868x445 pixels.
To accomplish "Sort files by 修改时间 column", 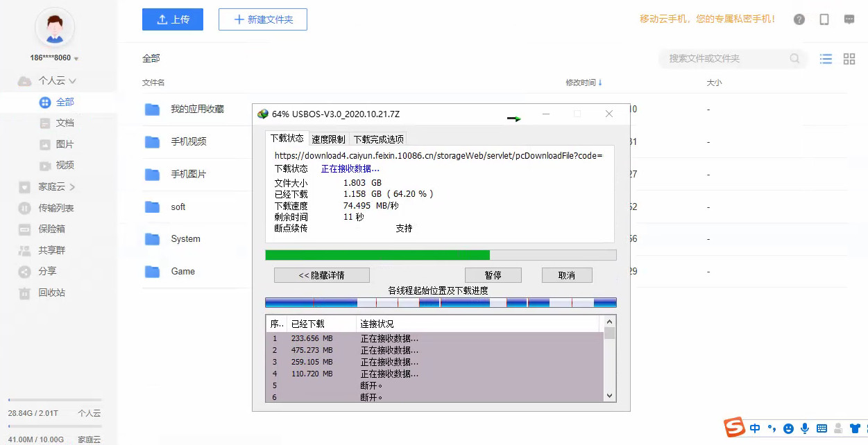I will [x=584, y=82].
